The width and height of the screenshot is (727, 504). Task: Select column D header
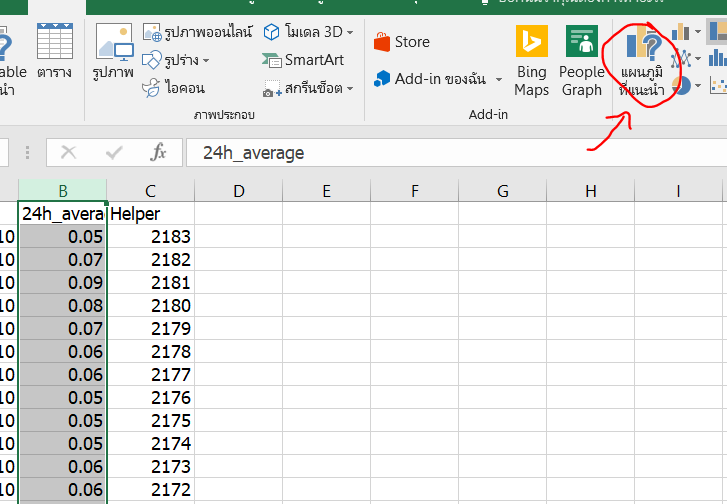(238, 191)
